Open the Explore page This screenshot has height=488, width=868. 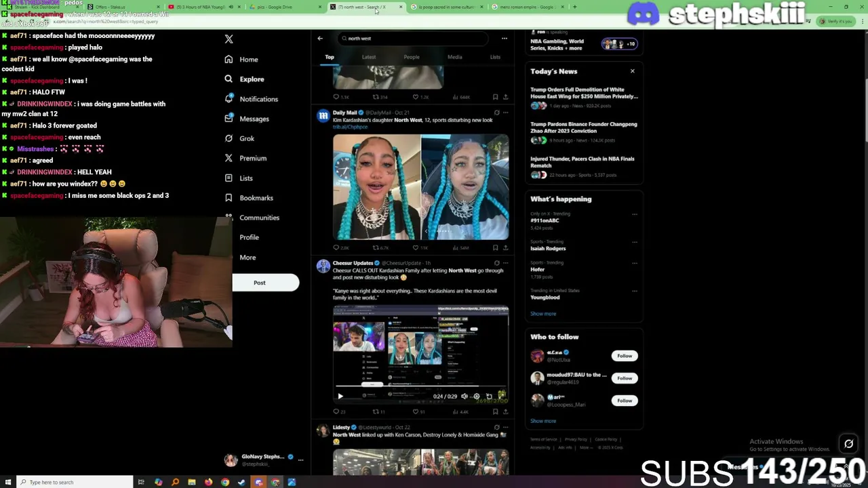[244, 79]
